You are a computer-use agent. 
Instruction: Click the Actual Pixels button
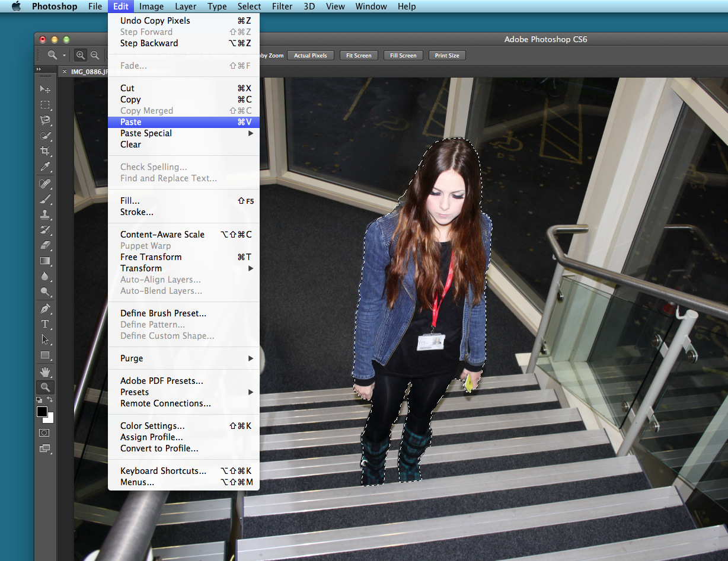pyautogui.click(x=311, y=55)
